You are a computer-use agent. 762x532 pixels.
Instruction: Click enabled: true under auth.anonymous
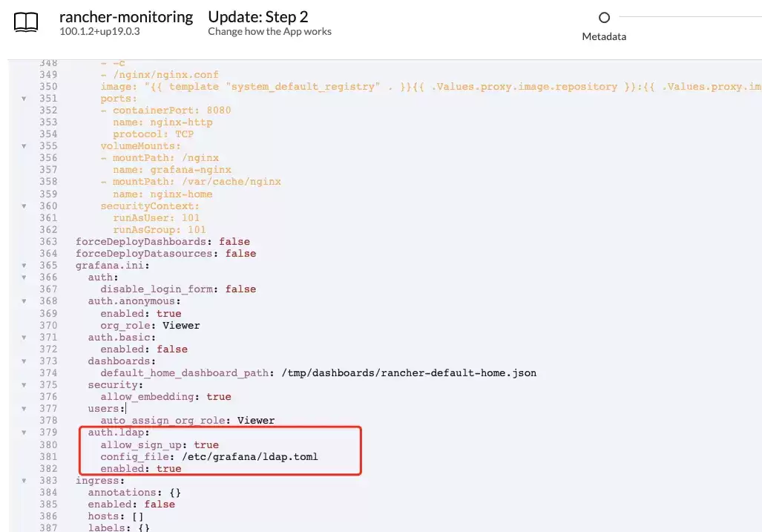141,313
